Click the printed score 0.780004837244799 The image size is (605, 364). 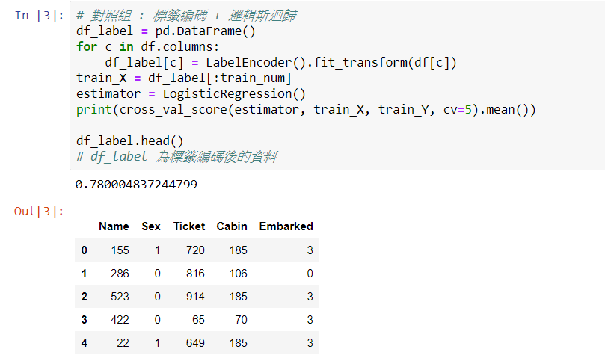point(136,185)
